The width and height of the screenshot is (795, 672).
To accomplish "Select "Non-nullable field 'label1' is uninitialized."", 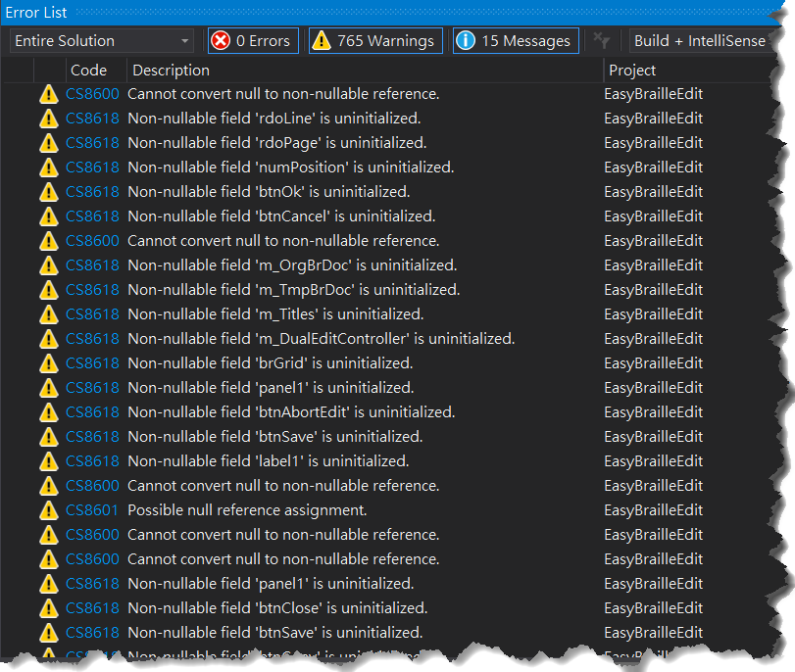I will pos(269,460).
